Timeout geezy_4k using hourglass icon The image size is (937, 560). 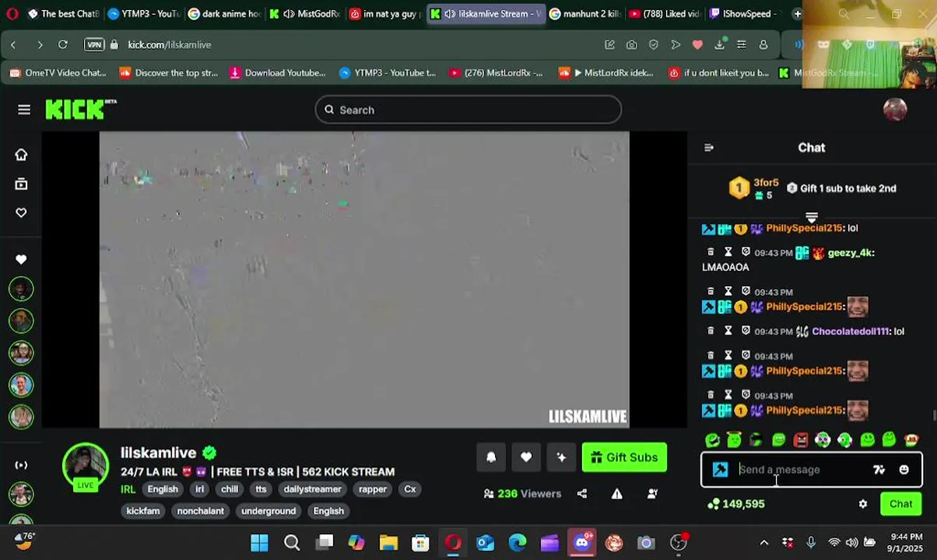pos(728,253)
